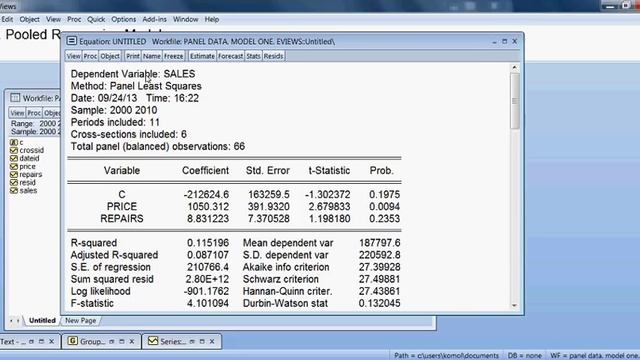
Task: Select the repairs series icon
Action: point(13,174)
